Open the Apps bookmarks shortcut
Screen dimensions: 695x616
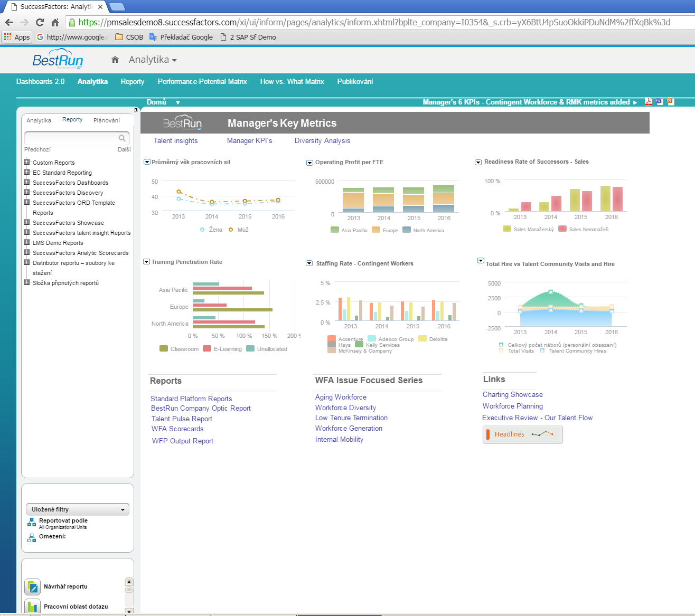coord(17,37)
